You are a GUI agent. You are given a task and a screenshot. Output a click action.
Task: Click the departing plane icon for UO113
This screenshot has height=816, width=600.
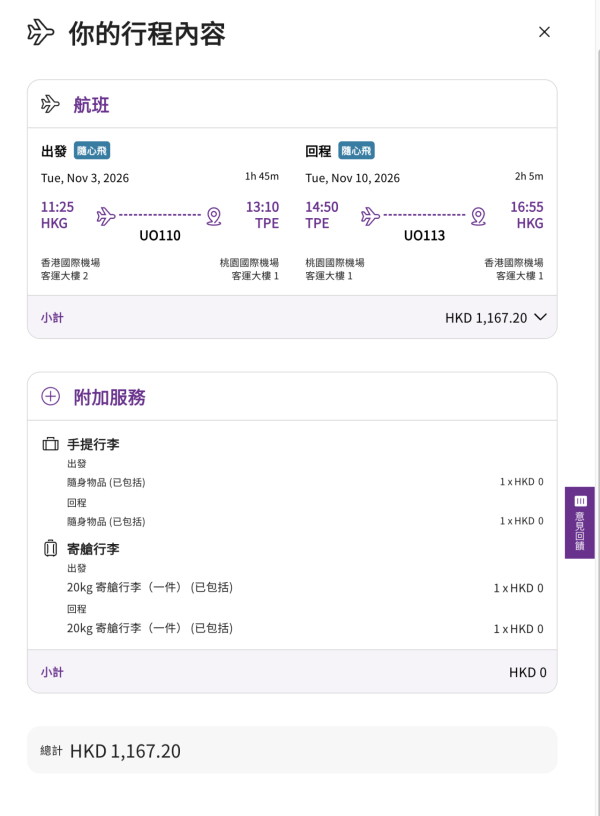pos(370,216)
